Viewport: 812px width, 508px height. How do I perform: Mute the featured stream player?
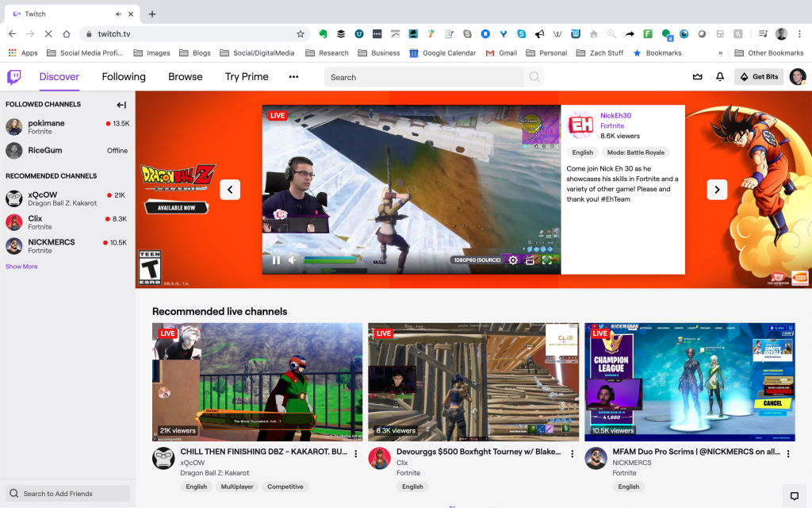(x=292, y=260)
